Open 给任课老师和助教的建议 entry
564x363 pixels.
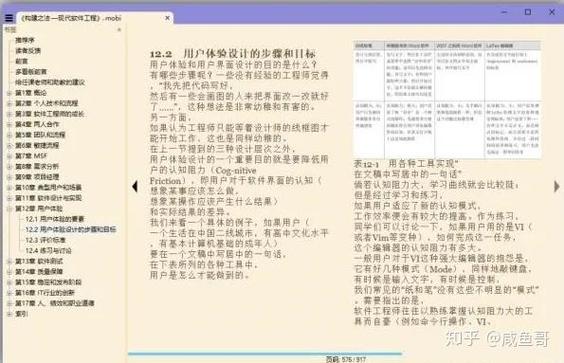tap(50, 82)
